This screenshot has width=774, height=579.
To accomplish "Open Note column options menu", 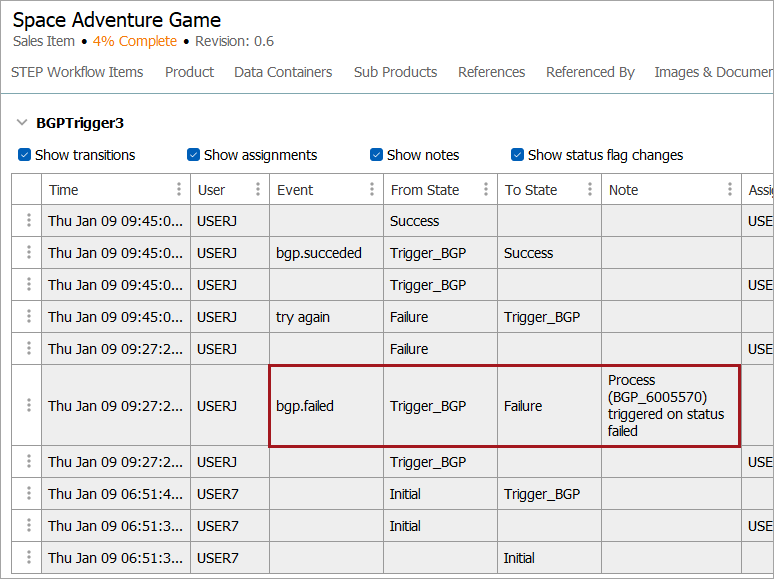I will [x=730, y=190].
